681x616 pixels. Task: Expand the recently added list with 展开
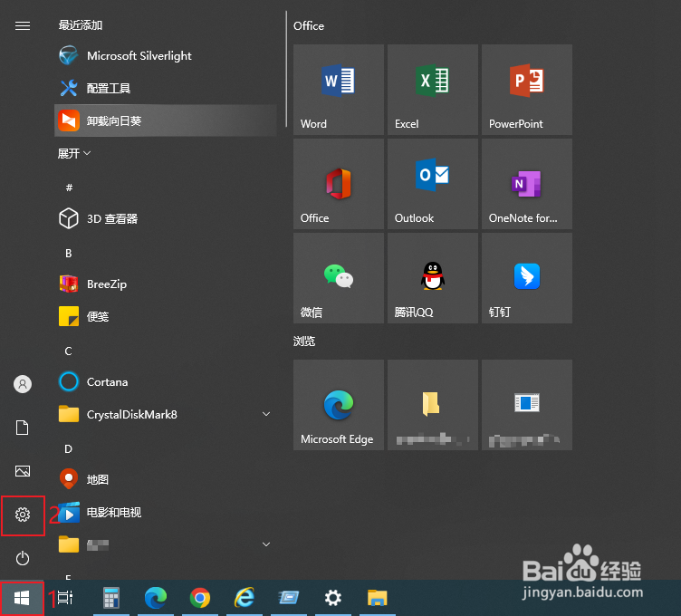[x=74, y=153]
